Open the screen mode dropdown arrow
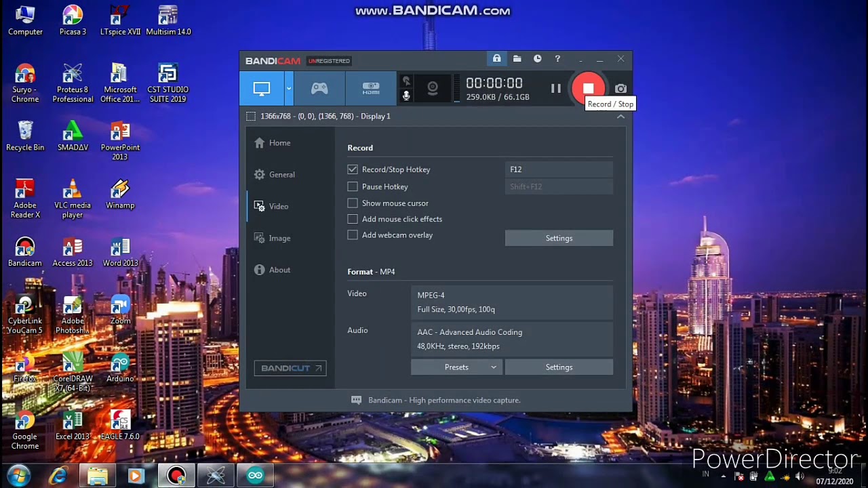 coord(289,88)
